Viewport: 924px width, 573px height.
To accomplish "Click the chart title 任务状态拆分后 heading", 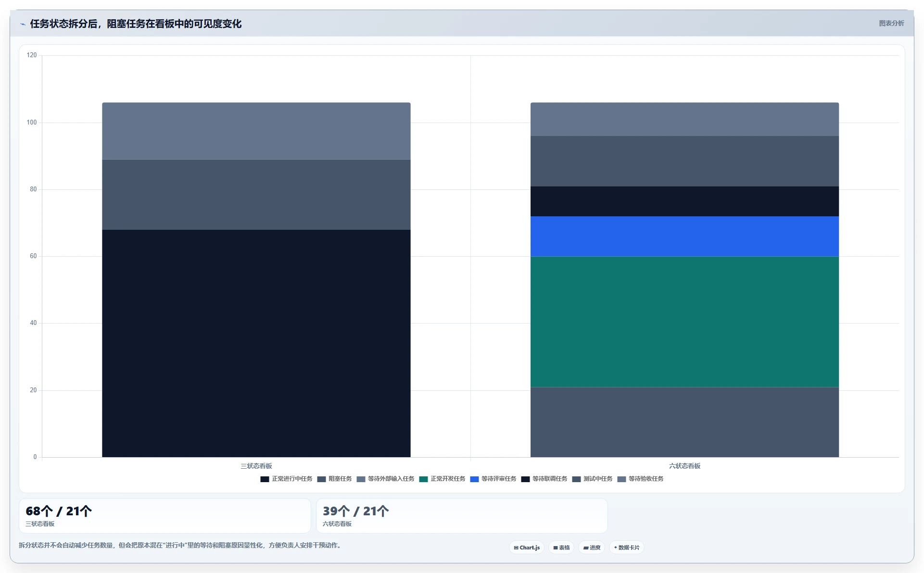I will [136, 24].
